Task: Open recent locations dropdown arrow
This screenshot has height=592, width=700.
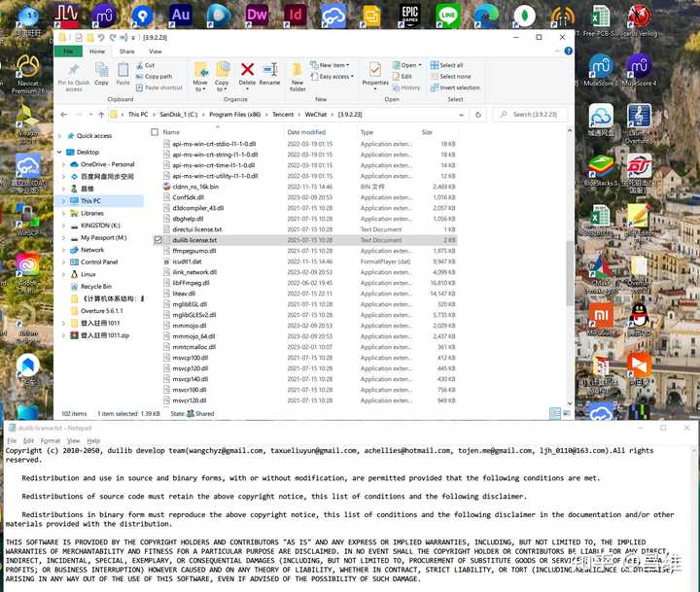Action: [x=90, y=115]
